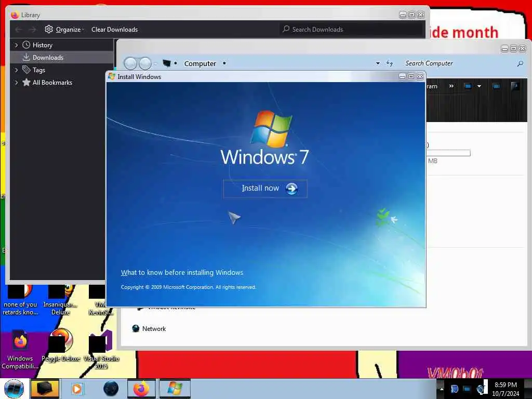
Task: Close the Computer Explorer window
Action: pos(523,48)
